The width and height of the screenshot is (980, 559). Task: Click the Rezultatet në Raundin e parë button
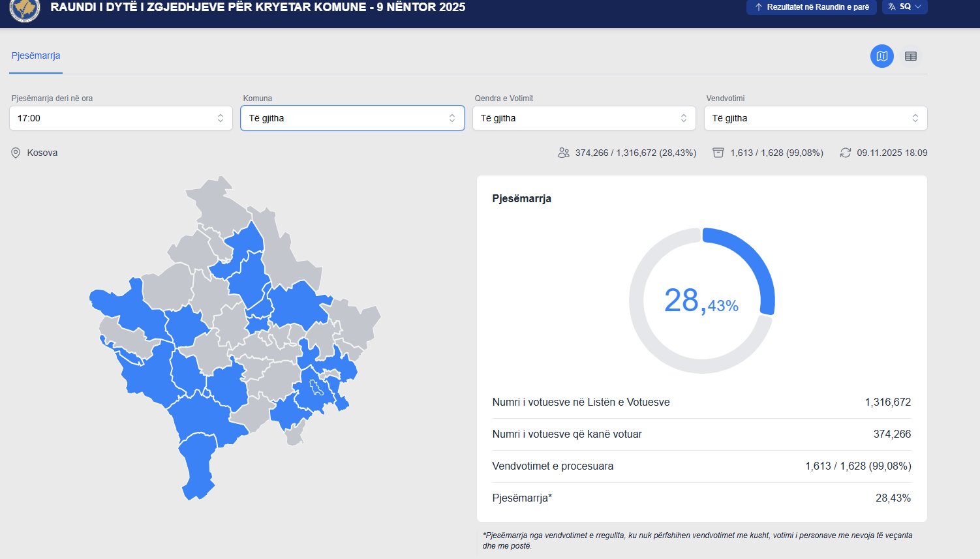(x=811, y=7)
